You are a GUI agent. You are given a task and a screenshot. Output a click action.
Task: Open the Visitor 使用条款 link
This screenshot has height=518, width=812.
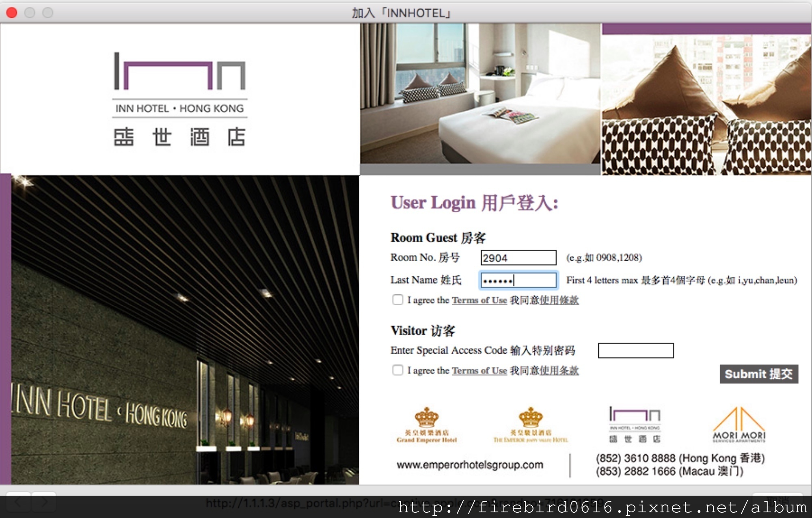[x=559, y=370]
